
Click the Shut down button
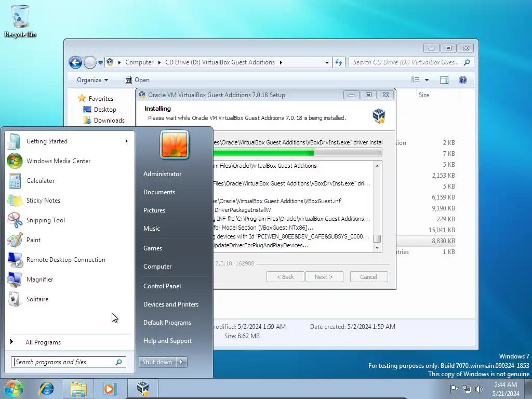tap(157, 362)
